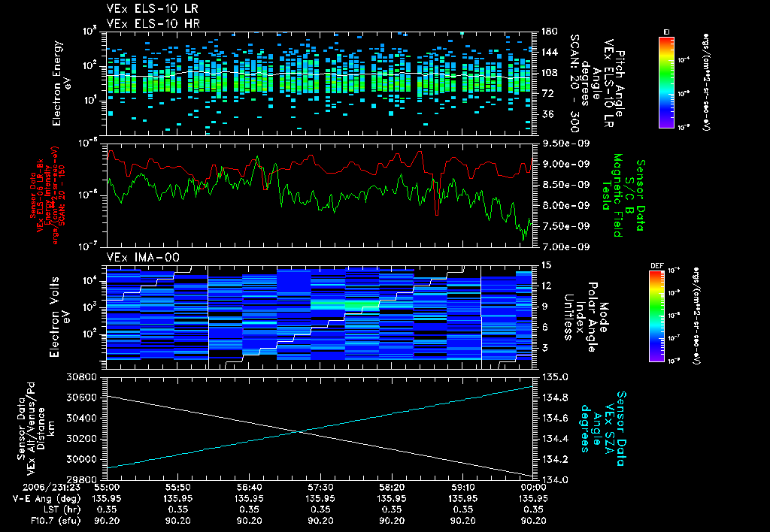This screenshot has width=770, height=532.
Task: Click the 00:00 time tick label
Action: point(533,488)
